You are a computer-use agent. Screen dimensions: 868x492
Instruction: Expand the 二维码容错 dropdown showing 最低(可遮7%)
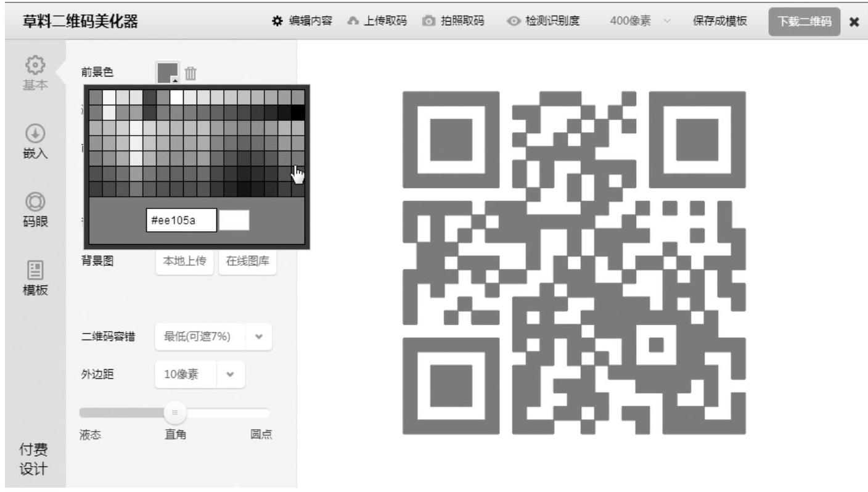click(213, 337)
